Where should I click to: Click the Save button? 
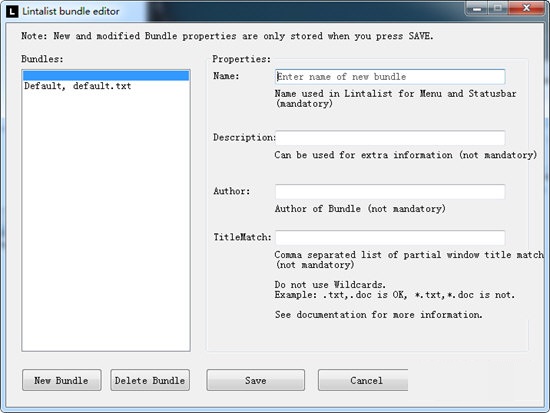[256, 380]
